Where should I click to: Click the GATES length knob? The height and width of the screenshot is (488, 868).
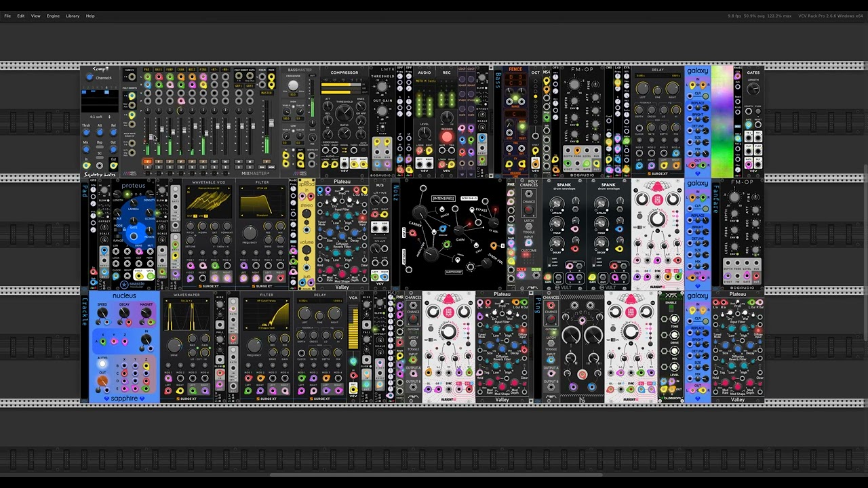pyautogui.click(x=753, y=88)
